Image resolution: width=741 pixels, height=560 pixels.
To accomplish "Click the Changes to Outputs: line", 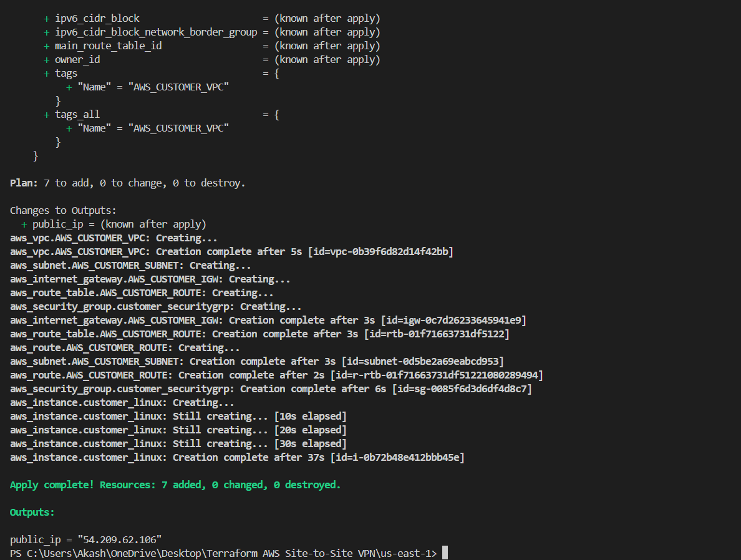I will pos(63,211).
